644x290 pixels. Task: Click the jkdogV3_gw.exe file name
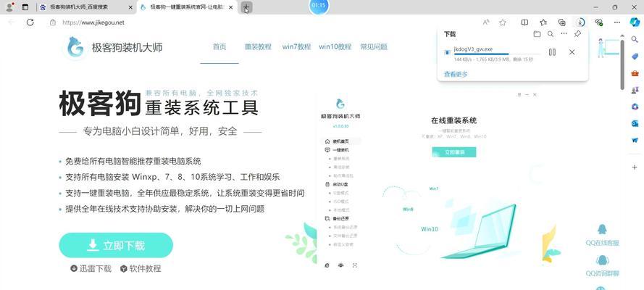tap(473, 49)
